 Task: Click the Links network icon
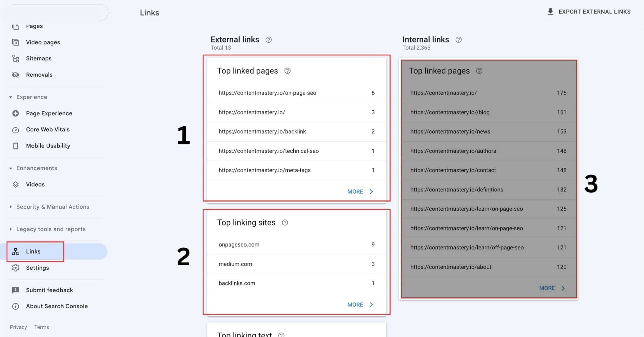pos(15,251)
